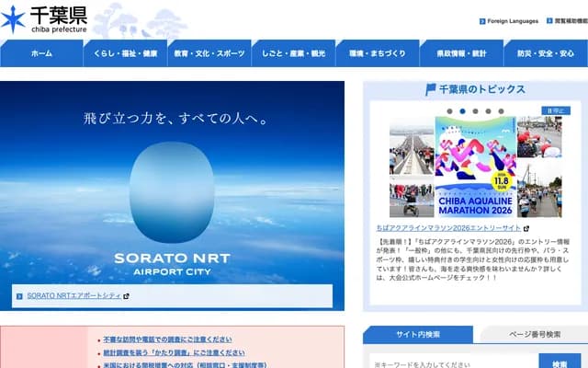Select the third topics carousel dot
This screenshot has height=368, width=588.
pos(475,111)
